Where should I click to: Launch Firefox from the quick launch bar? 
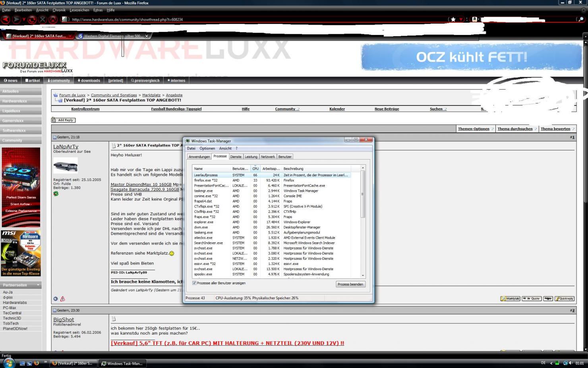coord(37,363)
